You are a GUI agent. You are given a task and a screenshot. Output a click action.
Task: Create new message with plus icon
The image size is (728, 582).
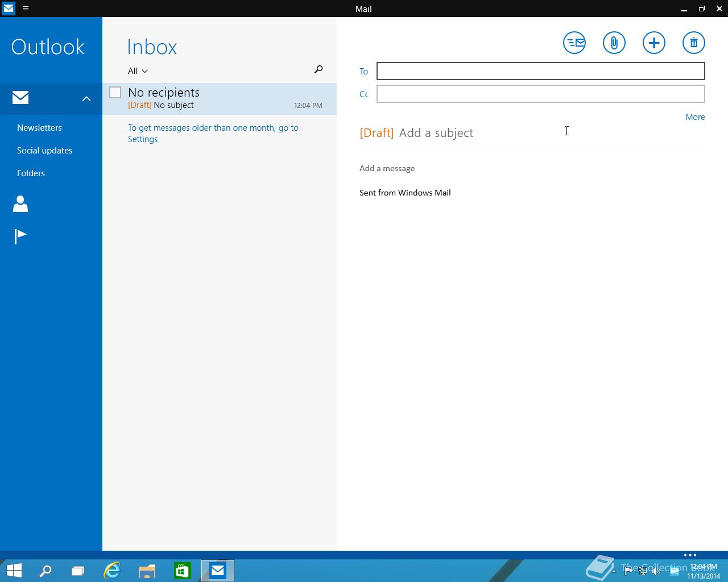point(654,43)
